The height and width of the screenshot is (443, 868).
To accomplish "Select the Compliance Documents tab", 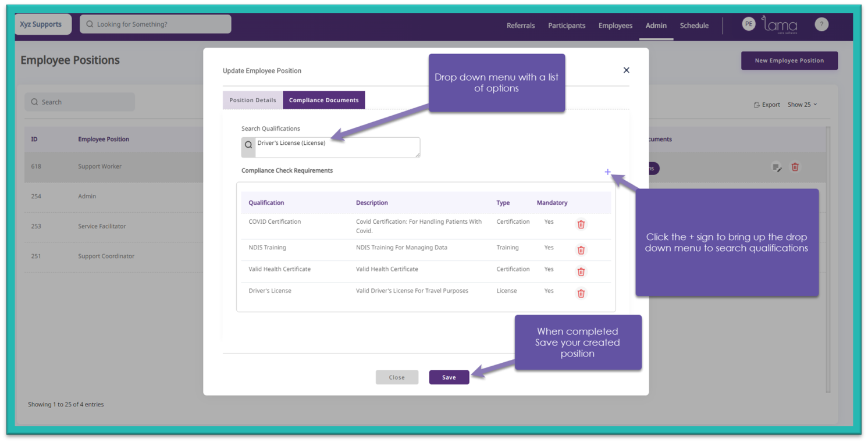I will pos(323,100).
